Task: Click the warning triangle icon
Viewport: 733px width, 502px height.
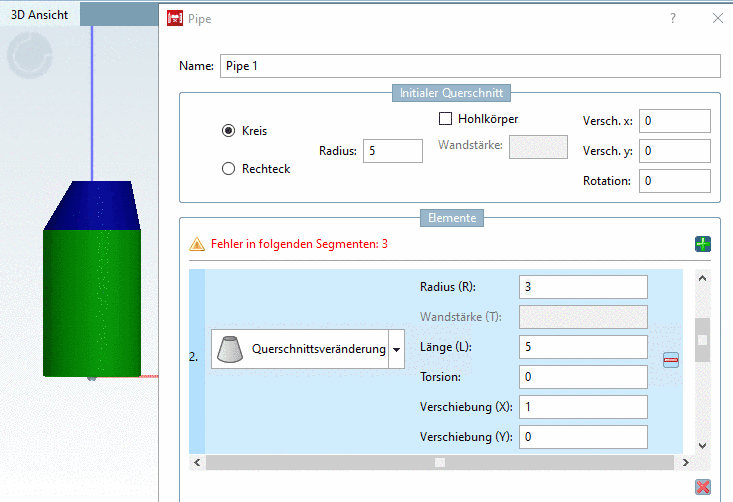Action: 197,244
